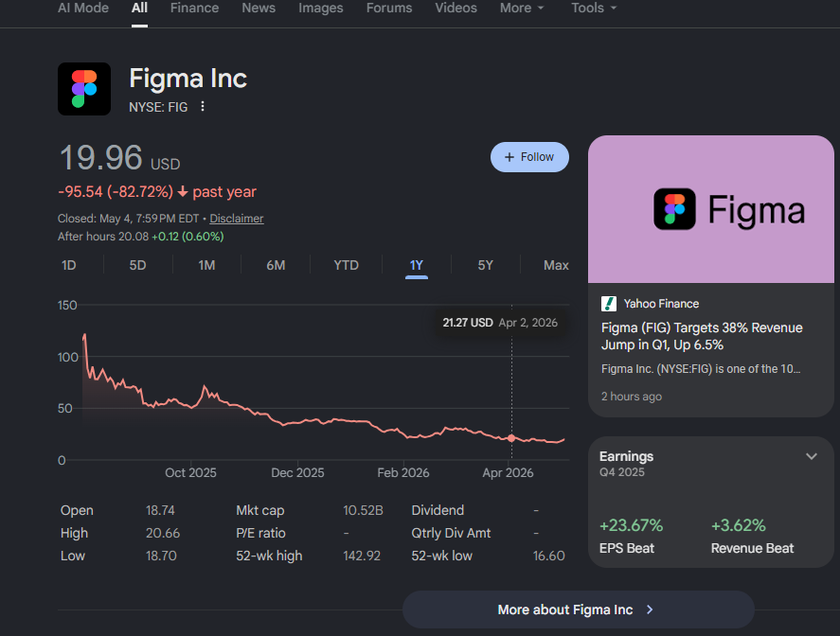
Task: Follow the Figma Inc stock
Action: click(529, 157)
